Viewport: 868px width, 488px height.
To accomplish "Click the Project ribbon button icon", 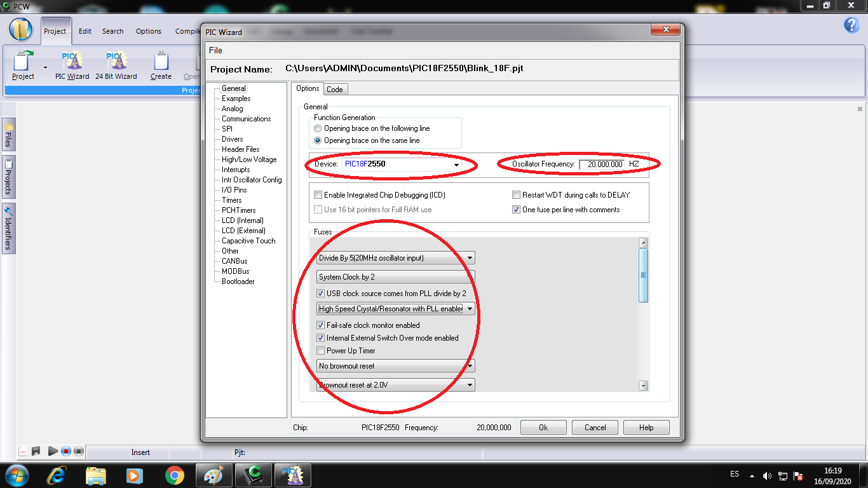I will tap(23, 61).
